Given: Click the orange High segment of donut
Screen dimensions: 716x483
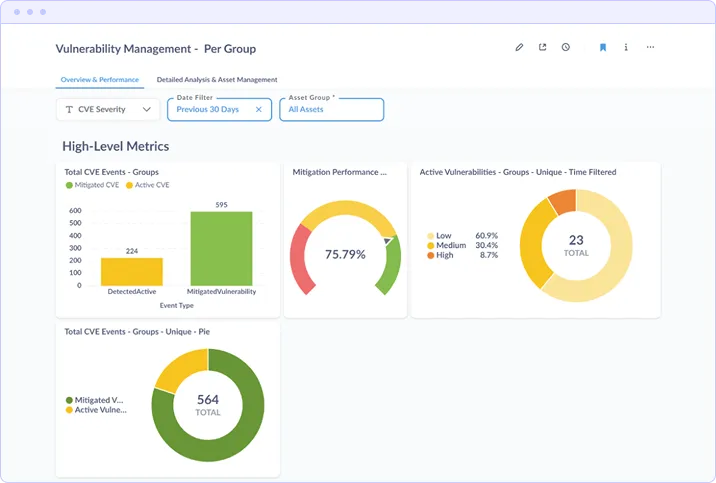Looking at the screenshot, I should pyautogui.click(x=563, y=201).
